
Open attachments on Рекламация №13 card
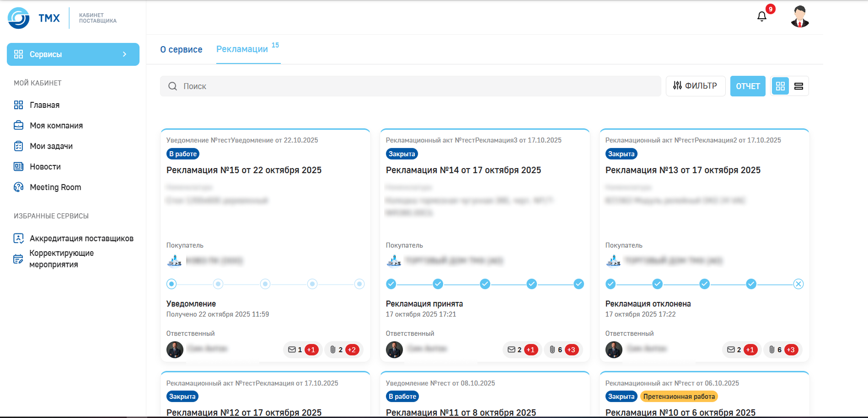click(x=783, y=349)
